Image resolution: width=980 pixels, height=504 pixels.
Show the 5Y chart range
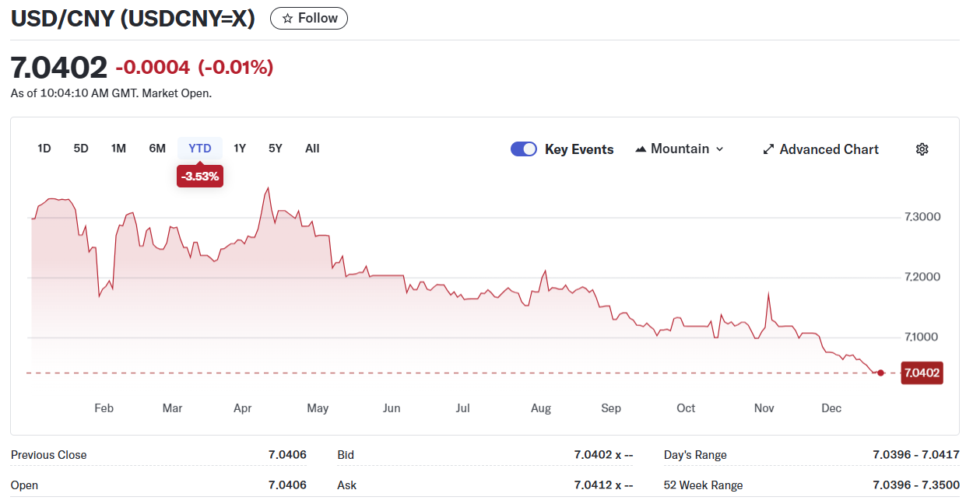[x=275, y=149]
